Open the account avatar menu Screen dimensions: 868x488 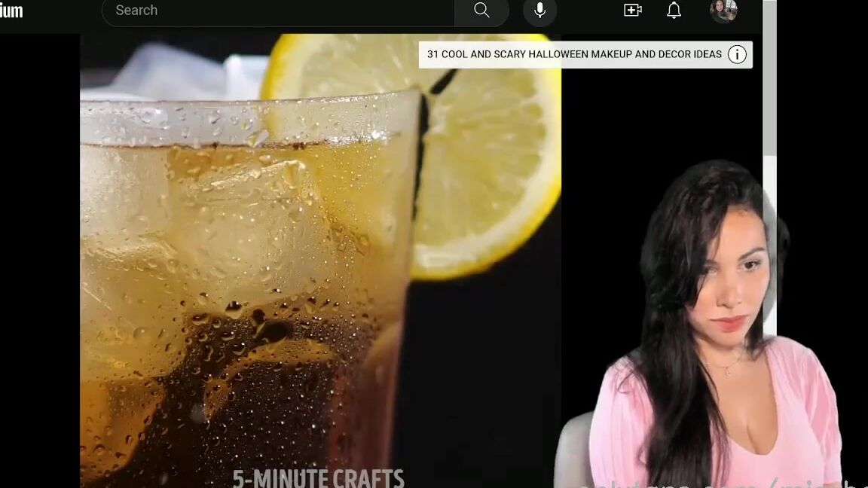pyautogui.click(x=723, y=11)
